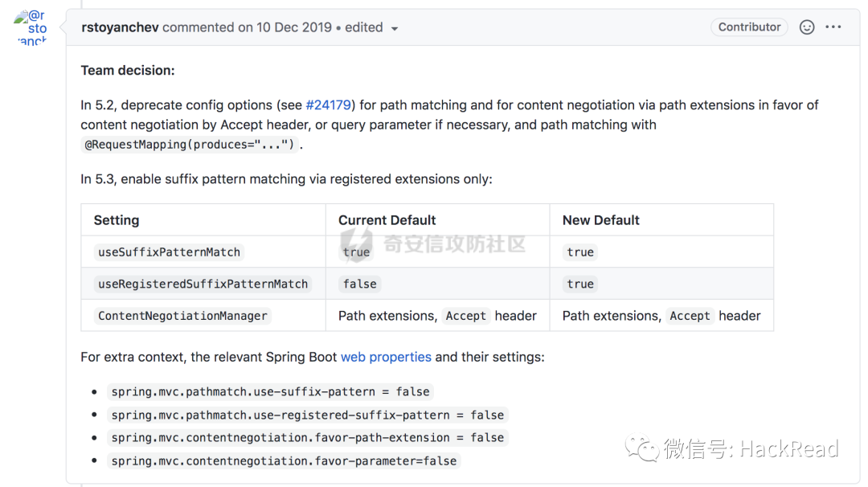Click the New Default column header

[x=600, y=220]
